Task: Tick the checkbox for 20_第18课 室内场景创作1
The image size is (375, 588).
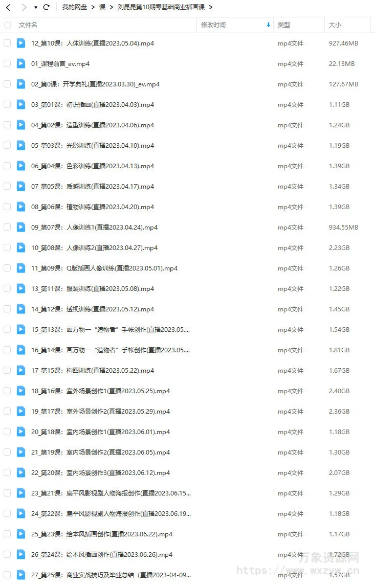Action: [7, 432]
